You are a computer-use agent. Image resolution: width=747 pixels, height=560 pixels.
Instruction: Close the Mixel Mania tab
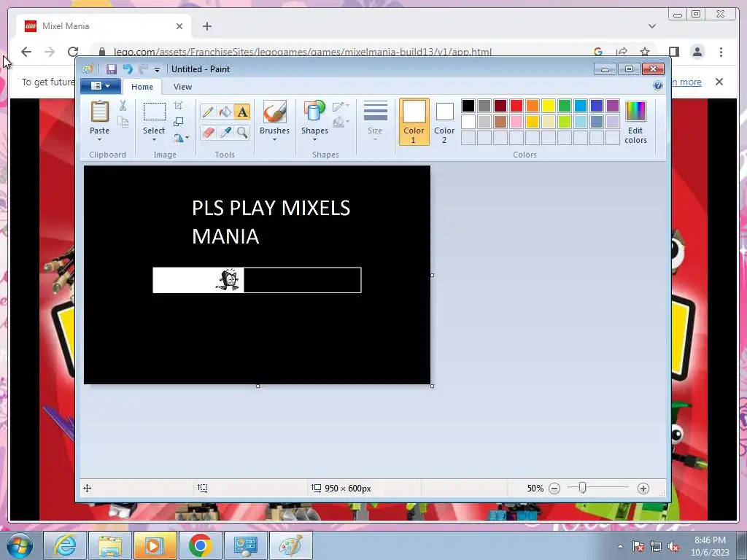[179, 26]
